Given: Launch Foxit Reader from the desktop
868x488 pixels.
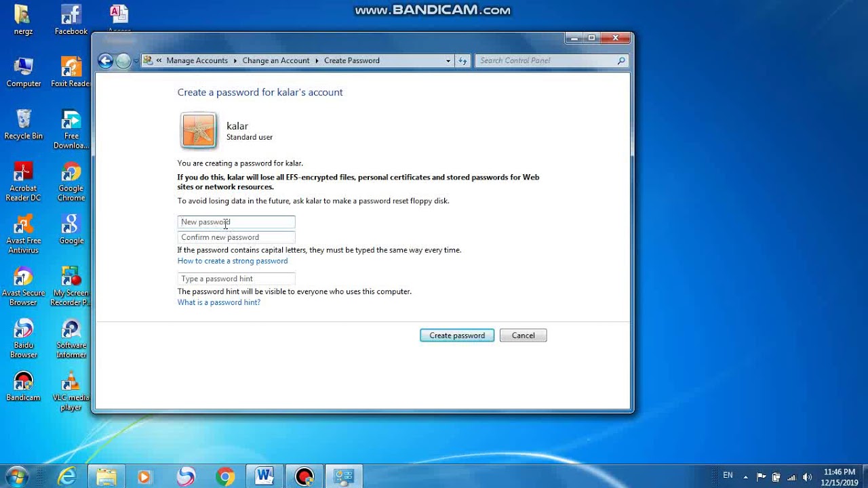Looking at the screenshot, I should point(71,72).
